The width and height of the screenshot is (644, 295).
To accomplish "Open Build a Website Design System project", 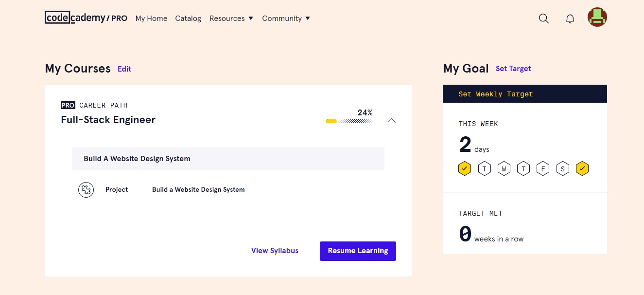I will pyautogui.click(x=198, y=190).
